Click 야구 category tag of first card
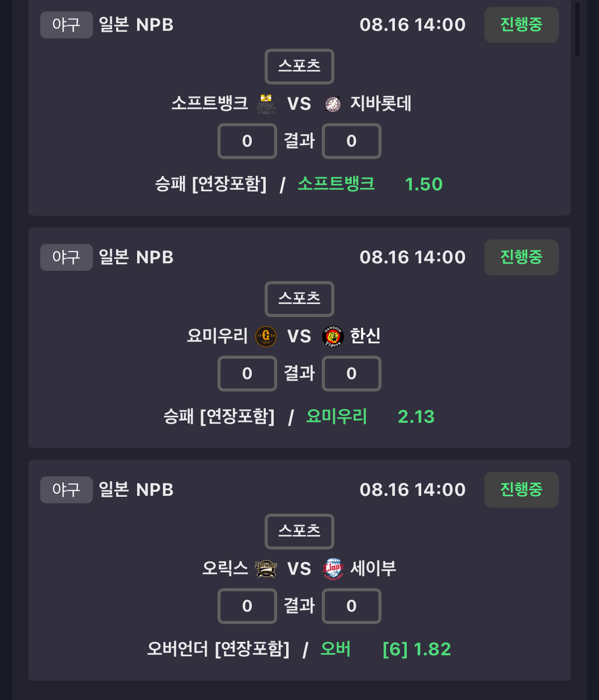The height and width of the screenshot is (700, 599). 67,25
